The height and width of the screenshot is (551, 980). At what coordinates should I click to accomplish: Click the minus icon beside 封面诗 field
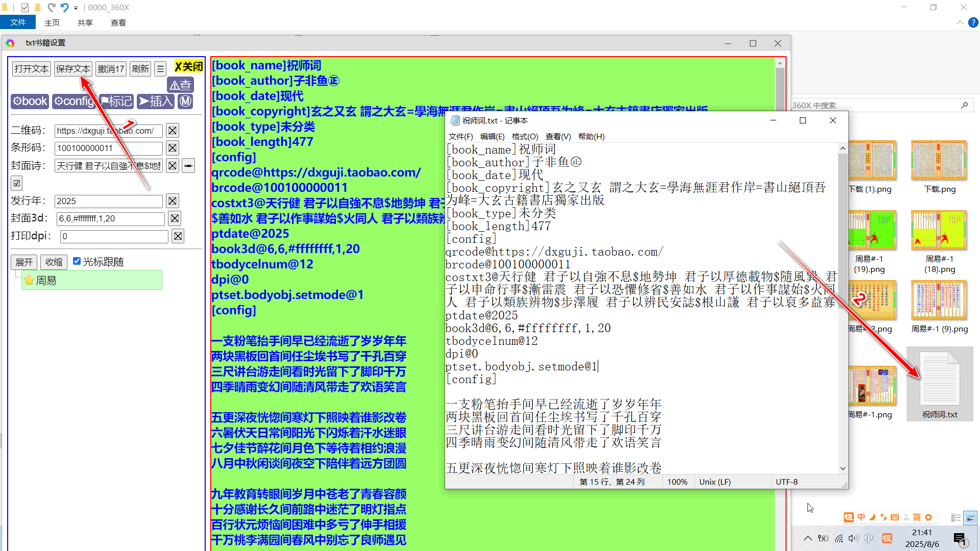coord(188,166)
